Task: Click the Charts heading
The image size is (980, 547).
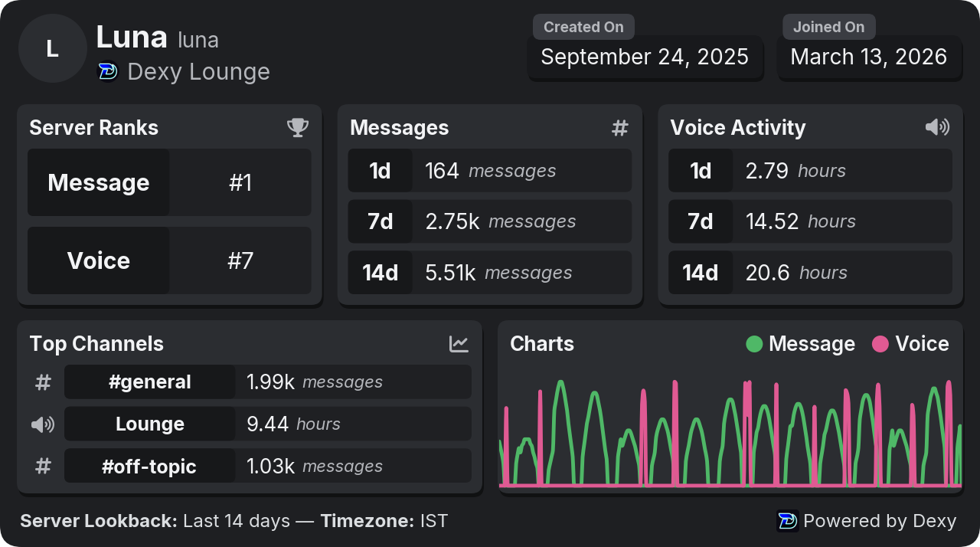Action: 542,344
